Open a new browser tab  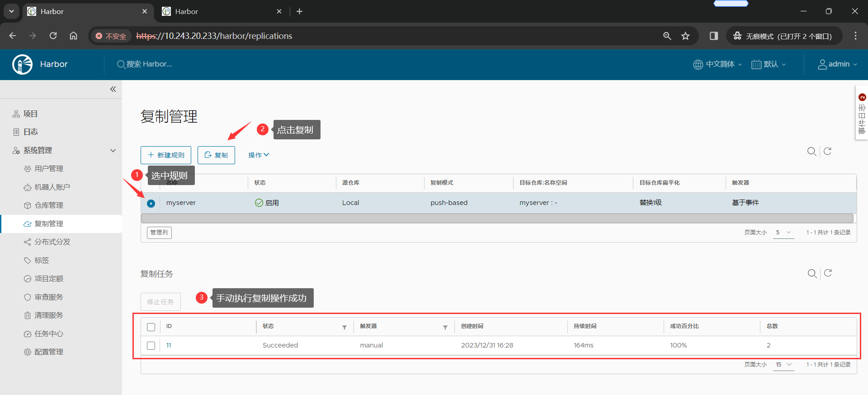click(299, 11)
